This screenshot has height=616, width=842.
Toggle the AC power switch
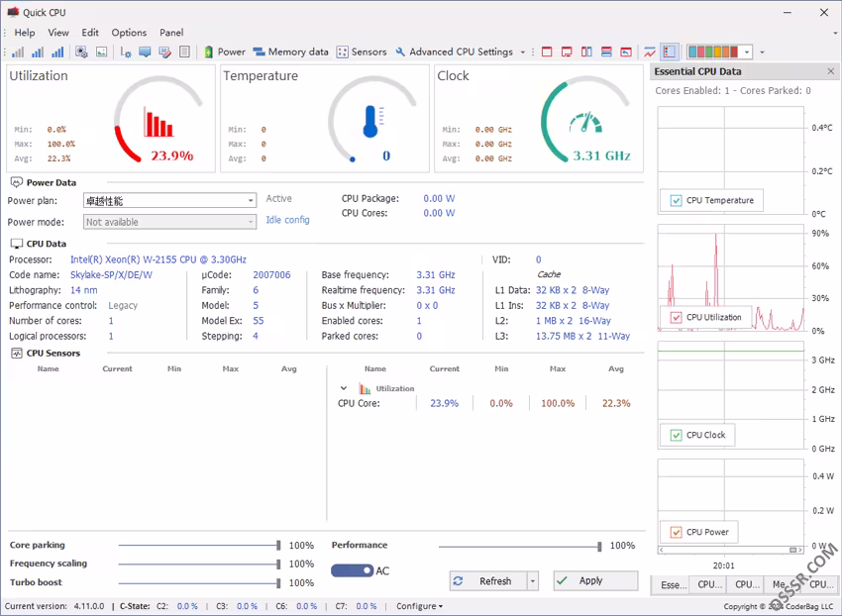click(353, 570)
